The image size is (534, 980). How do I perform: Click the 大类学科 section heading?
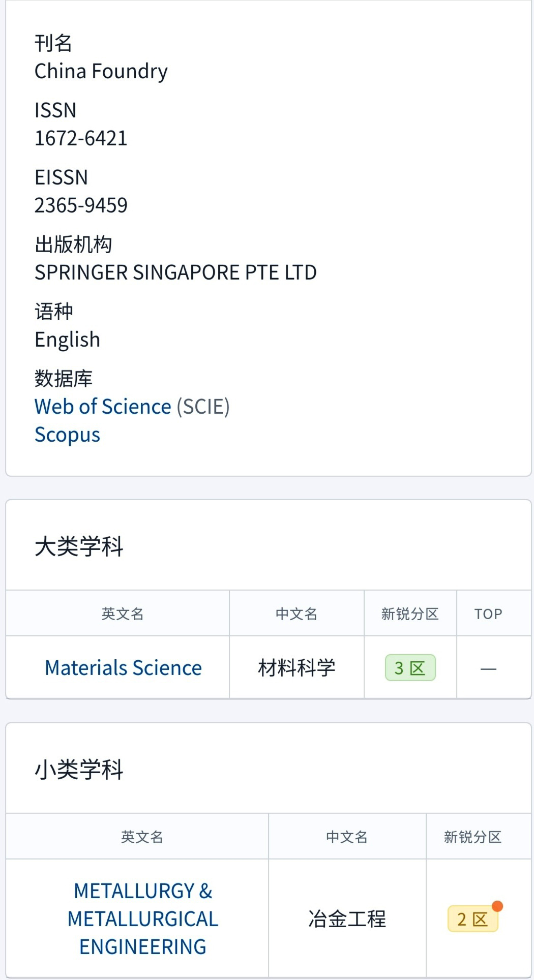[x=79, y=547]
